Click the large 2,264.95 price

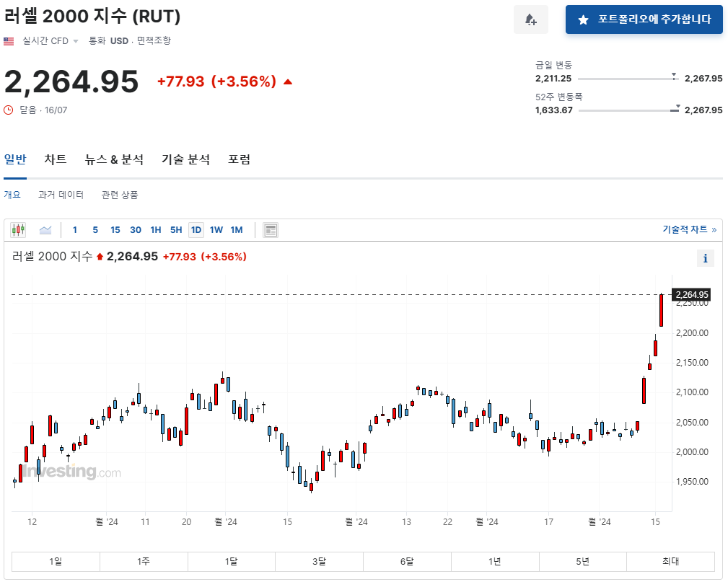71,81
